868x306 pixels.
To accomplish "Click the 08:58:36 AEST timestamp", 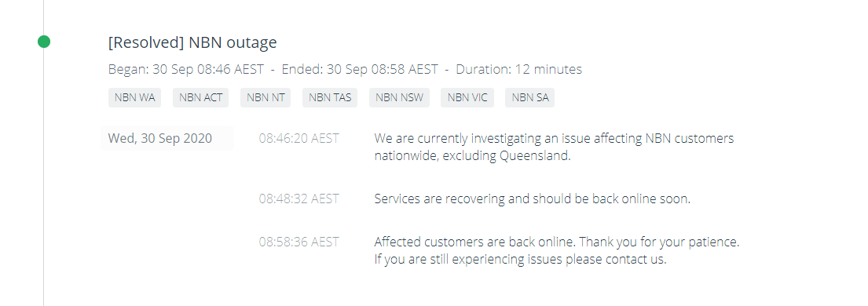I will [299, 242].
